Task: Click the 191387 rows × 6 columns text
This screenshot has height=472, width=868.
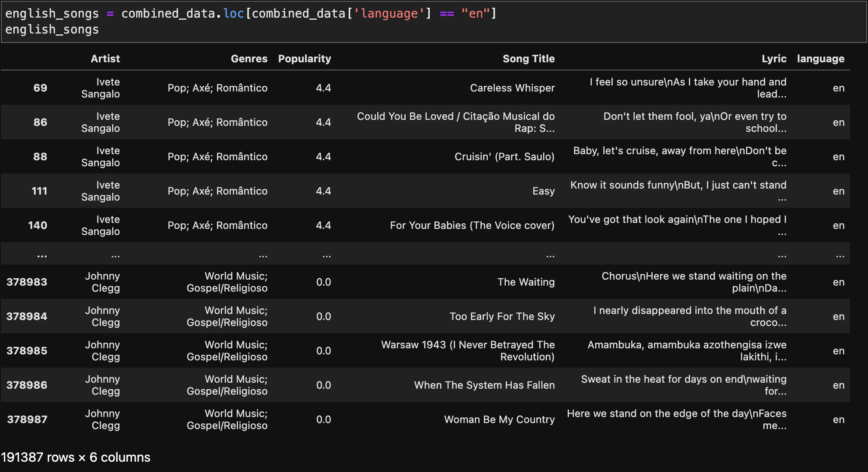Action: pyautogui.click(x=75, y=457)
